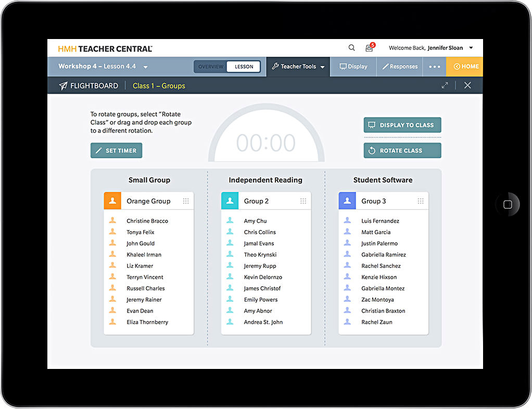The width and height of the screenshot is (532, 409).
Task: Open the three-dot more options menu
Action: [x=435, y=67]
